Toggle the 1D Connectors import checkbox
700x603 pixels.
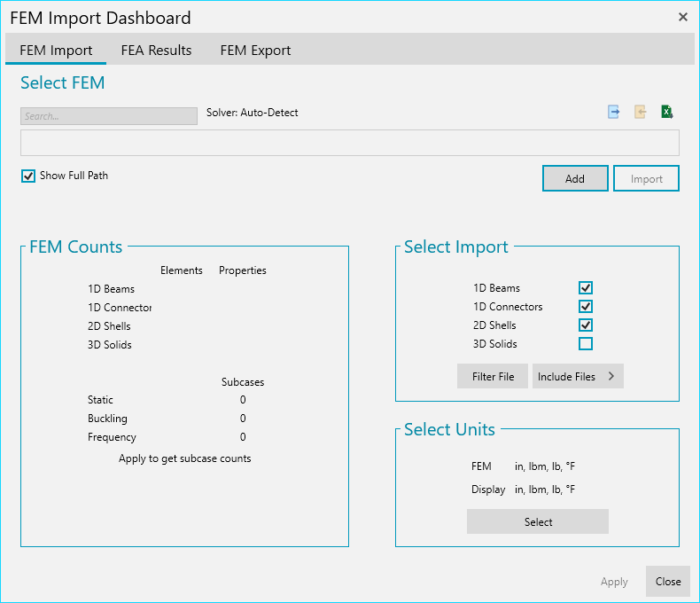586,307
